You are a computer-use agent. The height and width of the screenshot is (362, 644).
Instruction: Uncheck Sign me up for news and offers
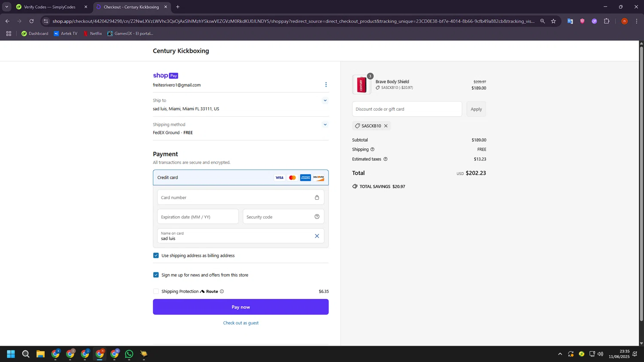156,275
